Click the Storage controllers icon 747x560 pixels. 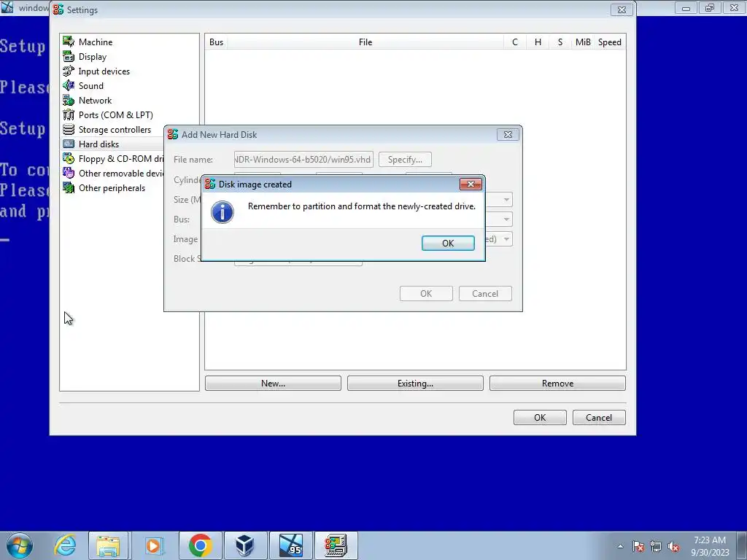[x=69, y=130]
